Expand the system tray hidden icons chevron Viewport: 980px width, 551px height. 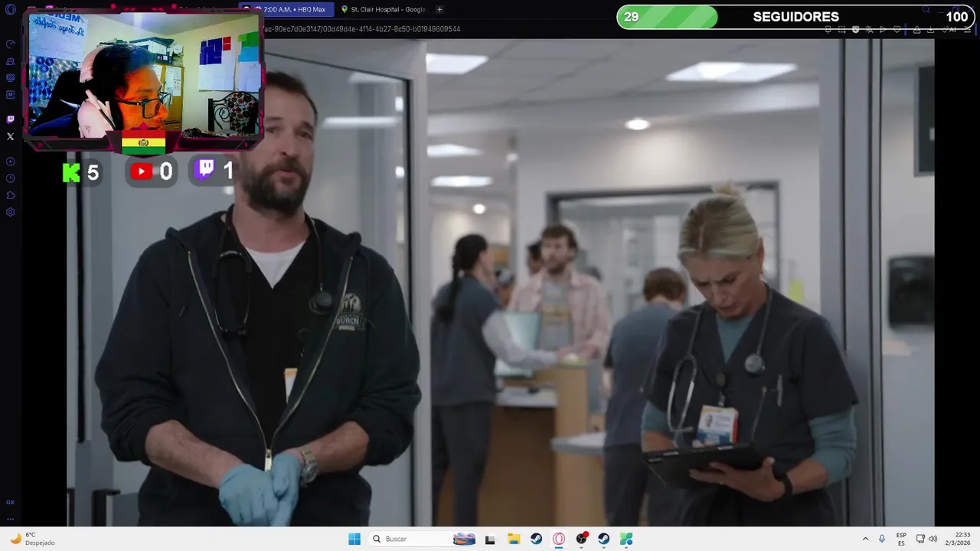865,539
